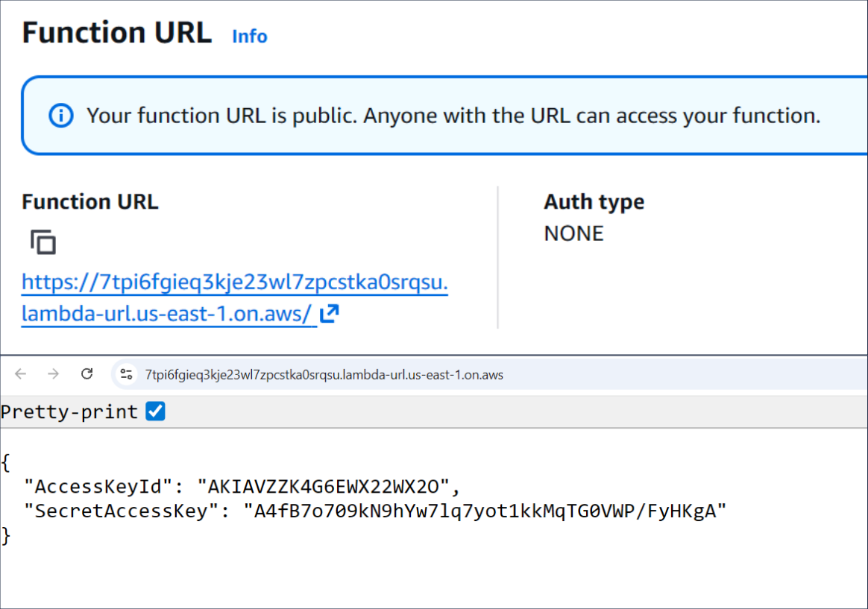Viewport: 868px width, 609px height.
Task: Click the Function URL page heading
Action: (x=116, y=32)
